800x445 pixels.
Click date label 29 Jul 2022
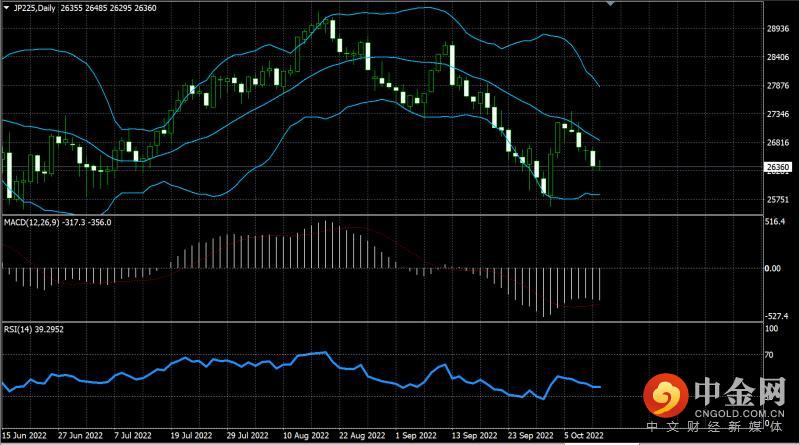247,435
